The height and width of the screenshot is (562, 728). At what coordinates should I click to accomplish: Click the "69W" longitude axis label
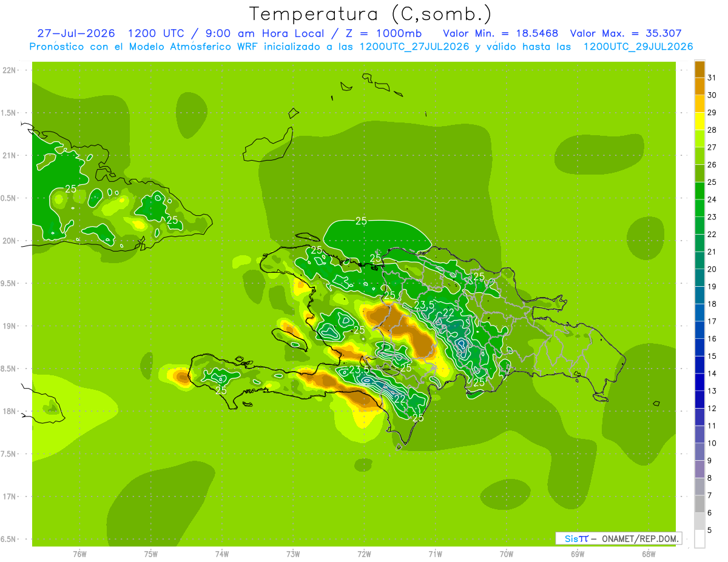click(x=578, y=554)
